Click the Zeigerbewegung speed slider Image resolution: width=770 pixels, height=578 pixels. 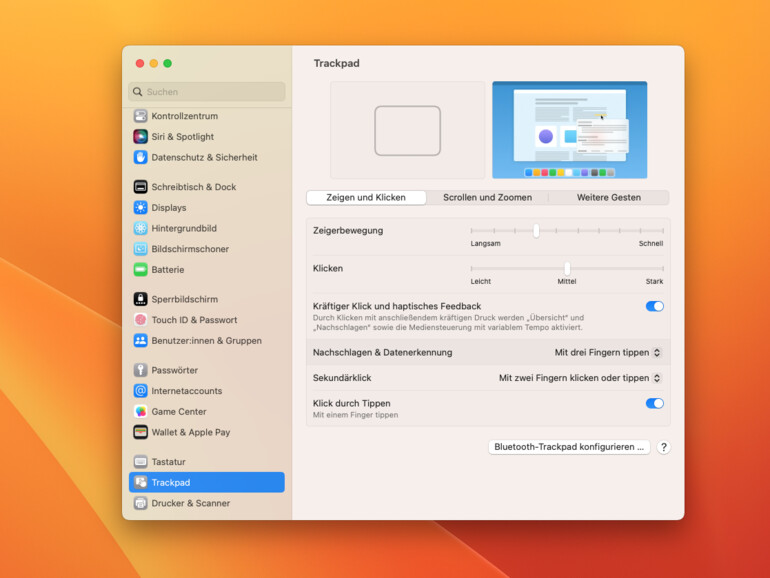[536, 230]
